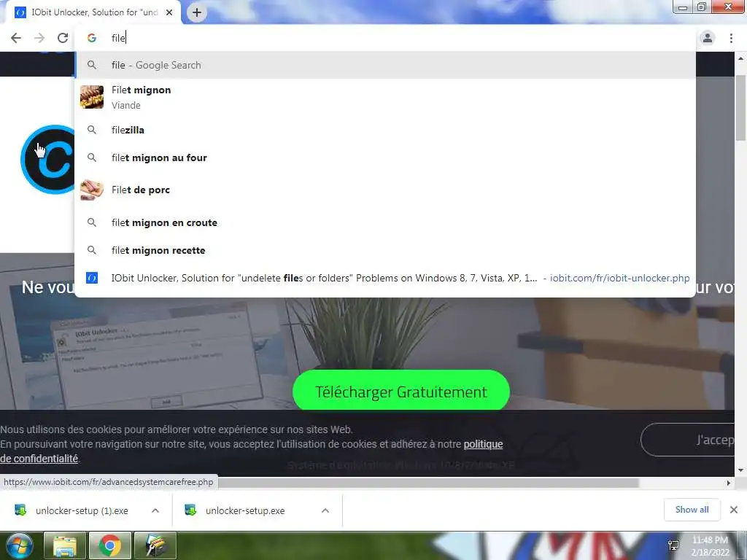Viewport: 747px width, 560px height.
Task: Click the Filet mignon thumbnail image
Action: click(x=91, y=97)
